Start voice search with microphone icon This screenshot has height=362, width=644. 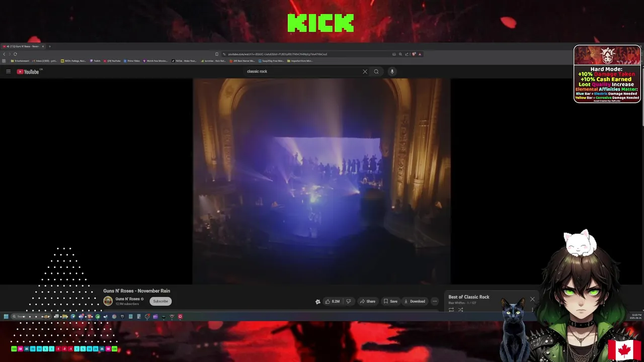[x=392, y=71]
